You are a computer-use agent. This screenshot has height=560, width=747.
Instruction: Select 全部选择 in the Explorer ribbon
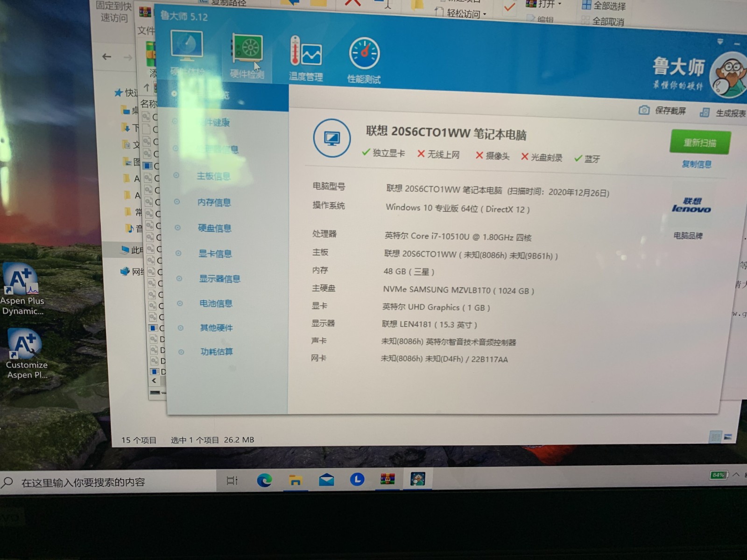click(604, 6)
